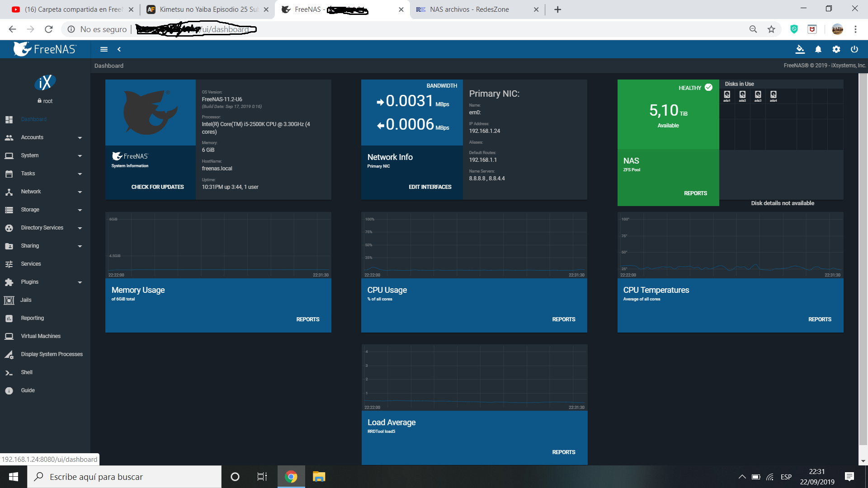
Task: Switch to NAS archivos RedesZone tab
Action: 477,9
